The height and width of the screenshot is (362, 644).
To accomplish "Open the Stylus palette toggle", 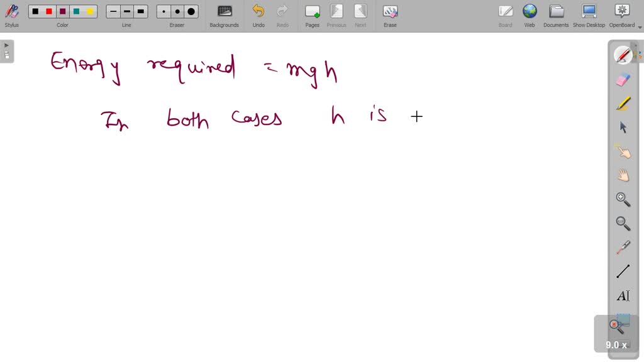I will [x=11, y=16].
